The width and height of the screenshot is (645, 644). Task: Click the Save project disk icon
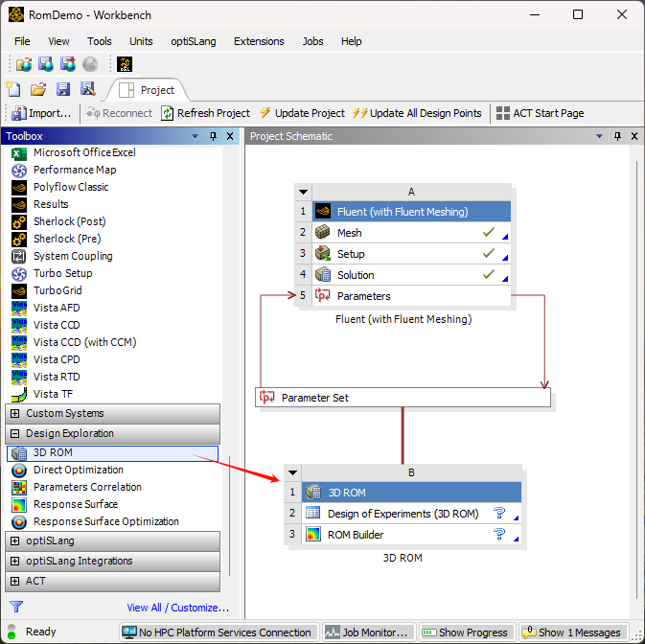[x=63, y=89]
